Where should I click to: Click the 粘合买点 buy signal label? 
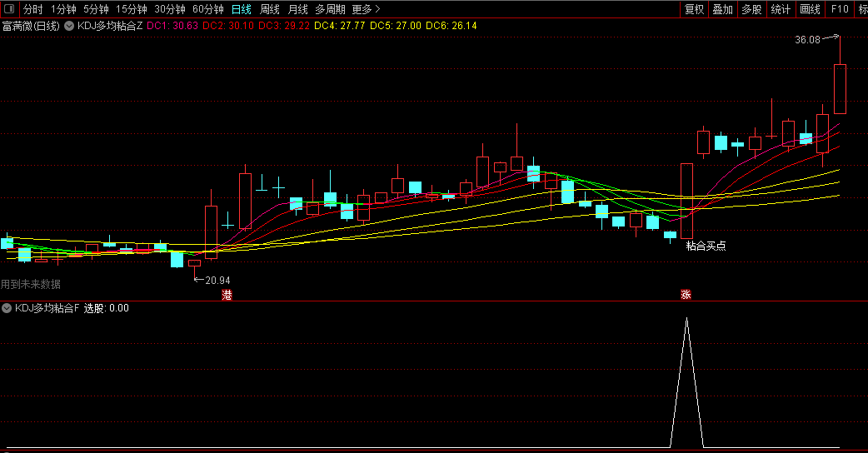706,246
